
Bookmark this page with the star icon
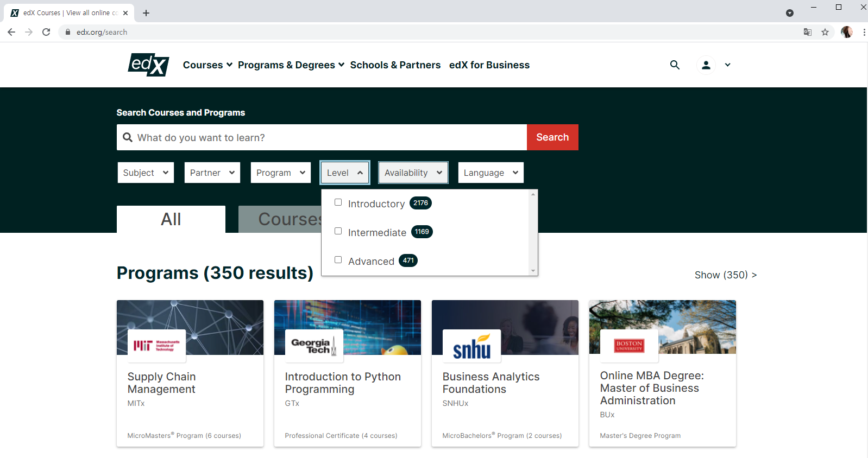coord(825,32)
